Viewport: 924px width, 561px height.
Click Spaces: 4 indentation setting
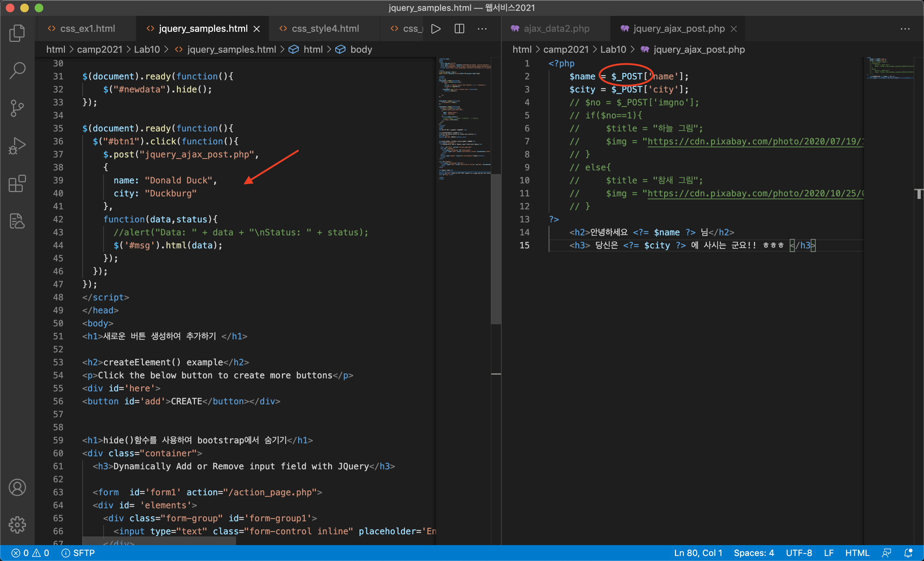(x=753, y=553)
